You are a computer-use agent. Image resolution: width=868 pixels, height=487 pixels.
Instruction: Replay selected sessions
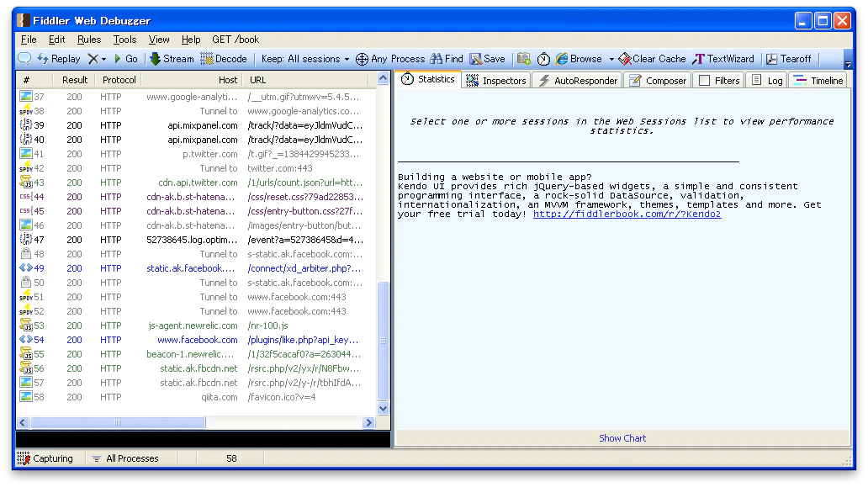(59, 59)
